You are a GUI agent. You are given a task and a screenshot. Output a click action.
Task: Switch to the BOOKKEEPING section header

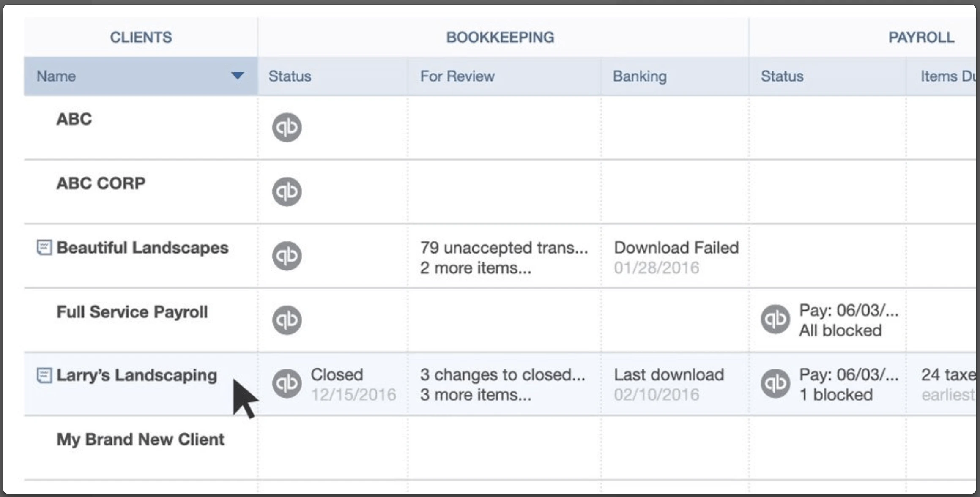[500, 37]
